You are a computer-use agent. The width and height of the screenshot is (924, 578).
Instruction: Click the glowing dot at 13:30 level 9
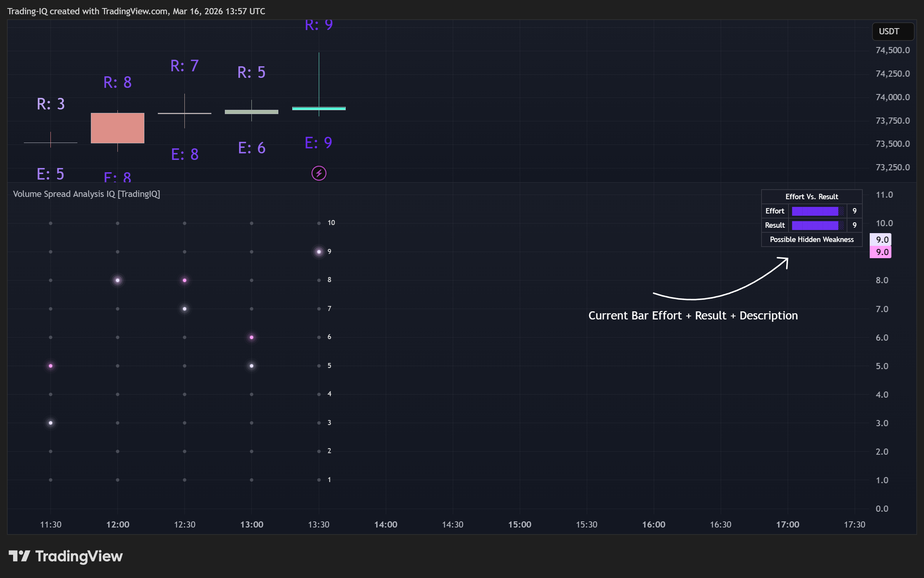(319, 252)
